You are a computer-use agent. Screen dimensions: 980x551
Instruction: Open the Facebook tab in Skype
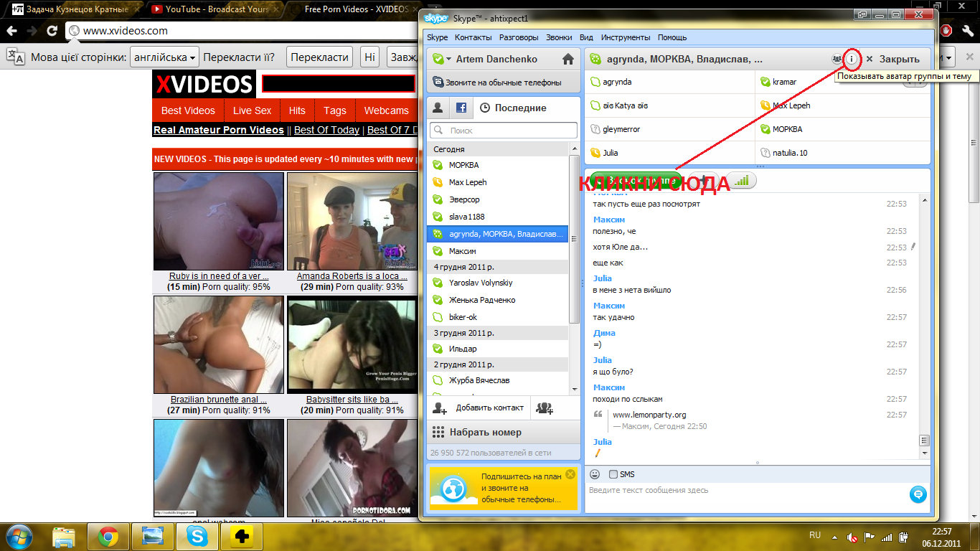point(461,108)
